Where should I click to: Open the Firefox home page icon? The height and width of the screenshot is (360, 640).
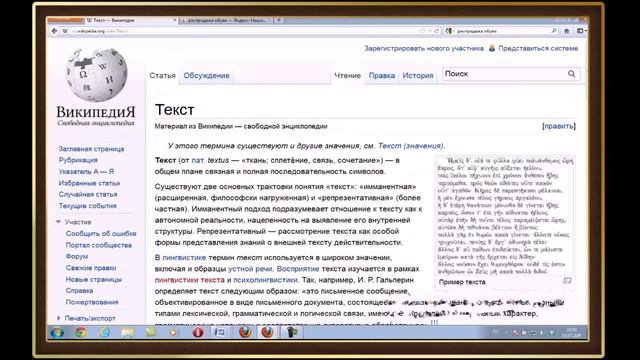pos(567,31)
